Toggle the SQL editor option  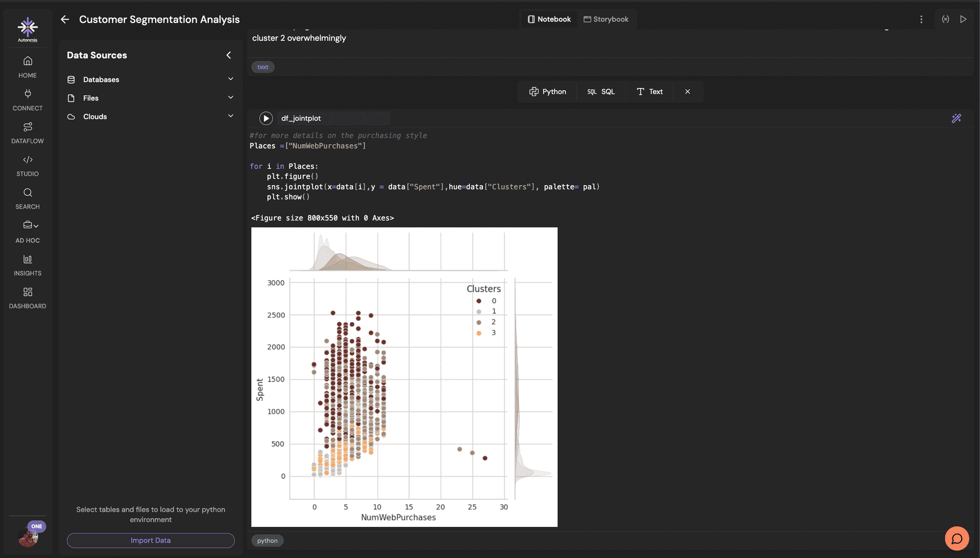(600, 91)
